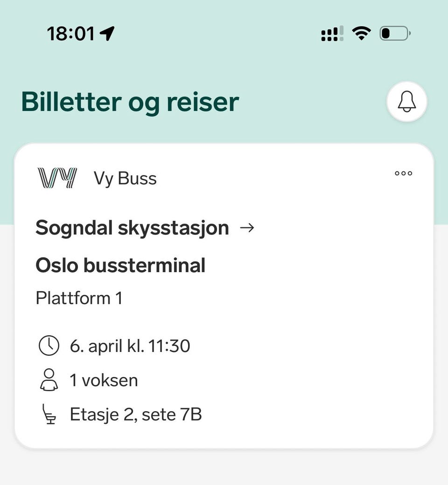Image resolution: width=448 pixels, height=485 pixels.
Task: Open notifications with the bell icon
Action: 406,102
